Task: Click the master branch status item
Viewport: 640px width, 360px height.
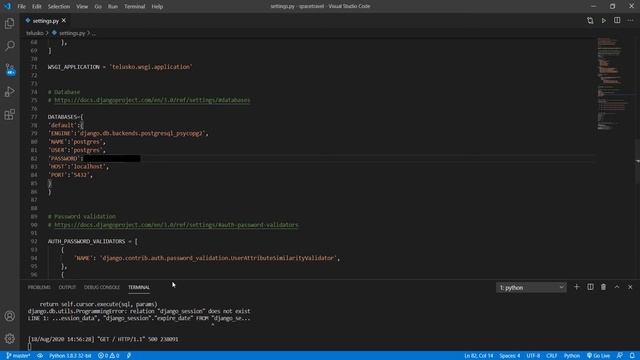Action: click(x=18, y=356)
